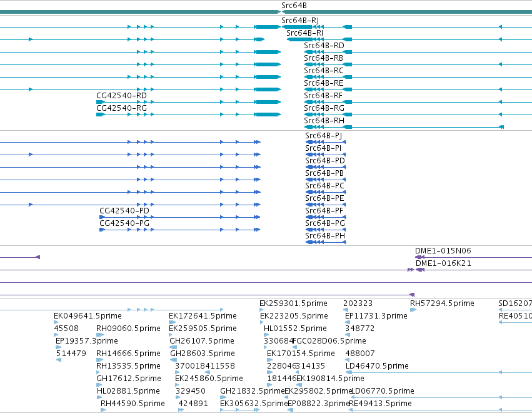Select the HL01552.5prime EST feature
This screenshot has height=413, width=532.
pos(266,335)
